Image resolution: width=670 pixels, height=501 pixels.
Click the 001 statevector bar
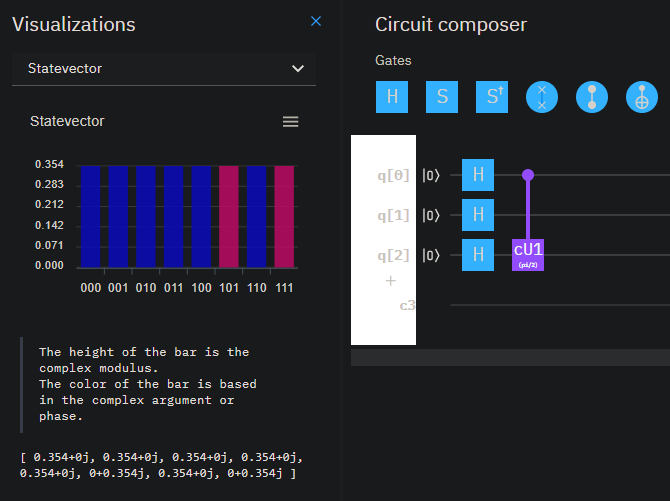tap(118, 217)
